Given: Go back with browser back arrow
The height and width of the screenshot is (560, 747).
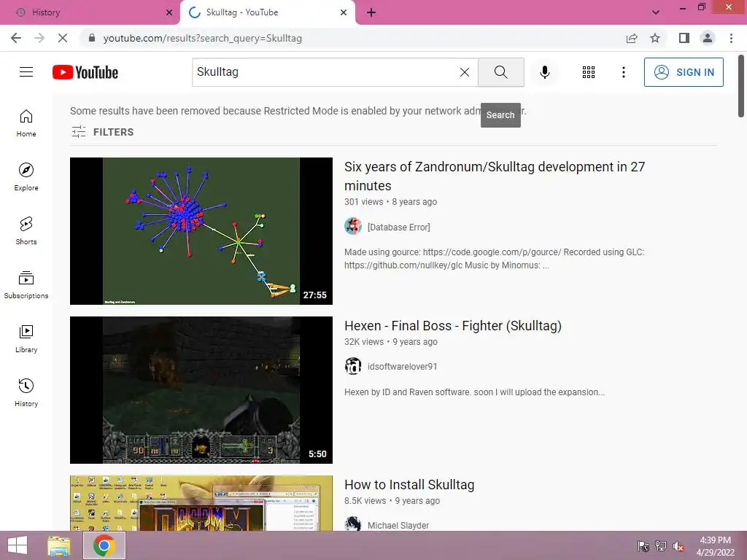Looking at the screenshot, I should click(x=16, y=38).
